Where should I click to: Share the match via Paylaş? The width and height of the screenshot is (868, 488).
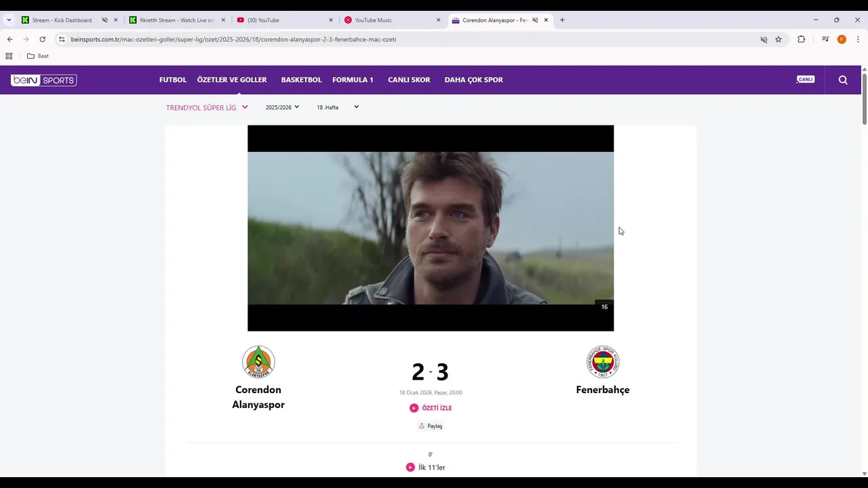(x=431, y=426)
